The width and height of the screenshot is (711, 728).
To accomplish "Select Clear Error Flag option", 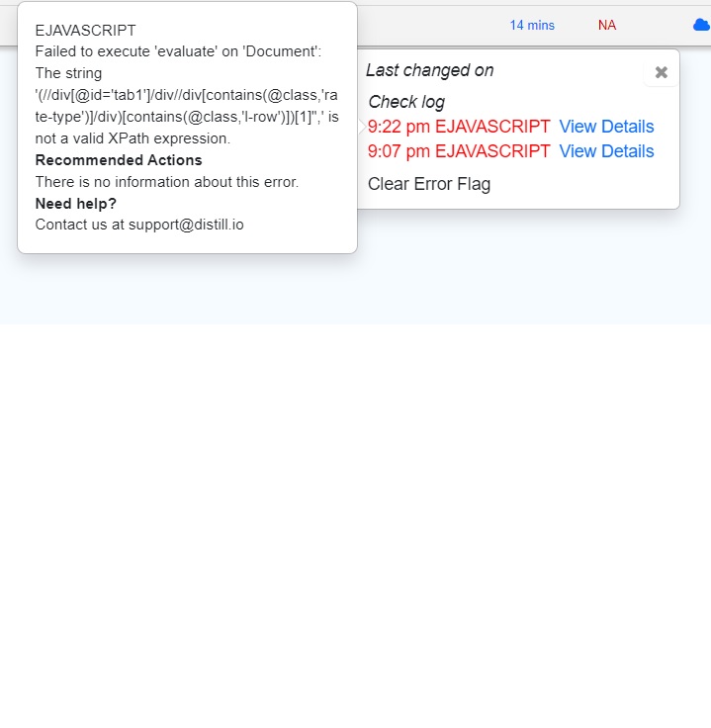I will (429, 184).
